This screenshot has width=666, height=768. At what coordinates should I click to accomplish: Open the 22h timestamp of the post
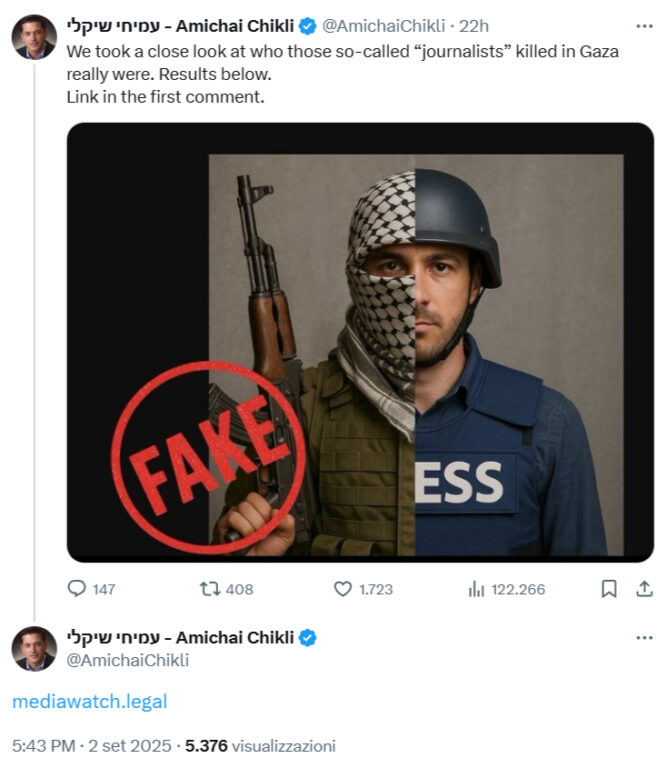tap(474, 26)
